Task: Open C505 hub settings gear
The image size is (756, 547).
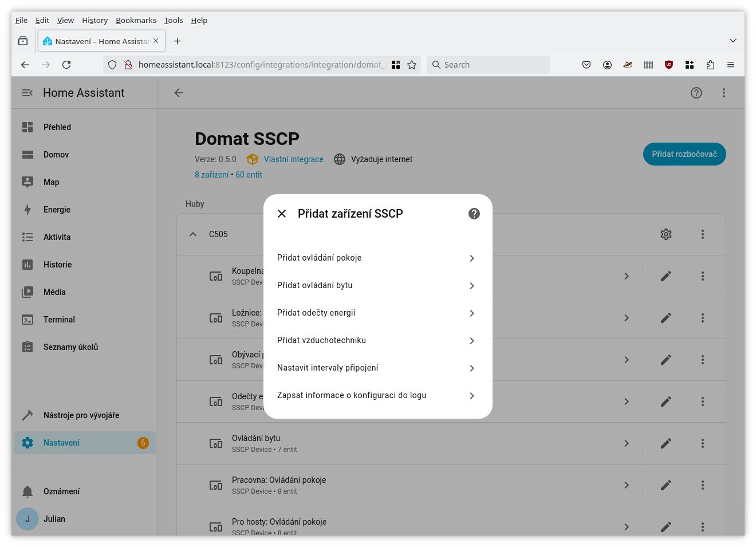Action: click(666, 234)
